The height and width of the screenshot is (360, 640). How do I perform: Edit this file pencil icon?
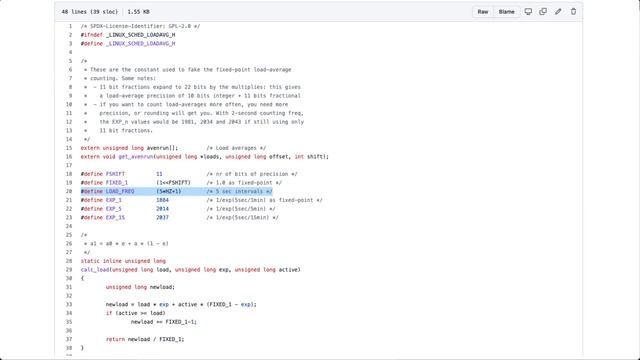tap(558, 12)
